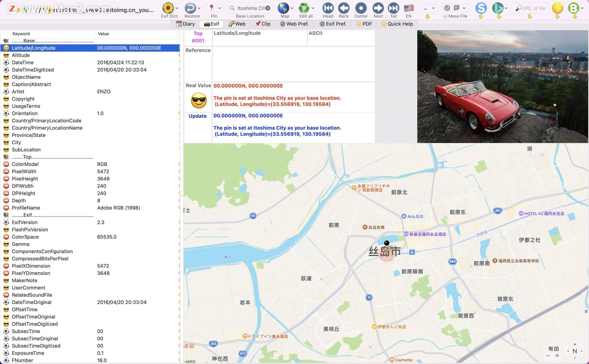Open the Map dropdown chevron
Image resolution: width=589 pixels, height=364 pixels.
pos(292,8)
